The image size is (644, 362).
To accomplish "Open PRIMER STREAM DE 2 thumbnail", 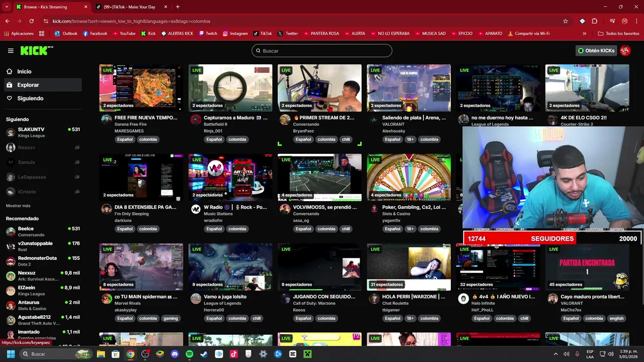I will (x=319, y=88).
